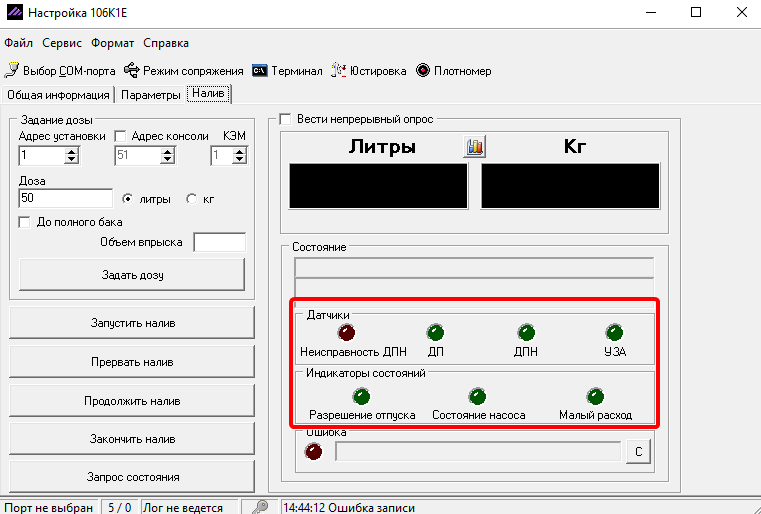Click the application icon in title bar
This screenshot has width=761, height=514.
[x=15, y=12]
